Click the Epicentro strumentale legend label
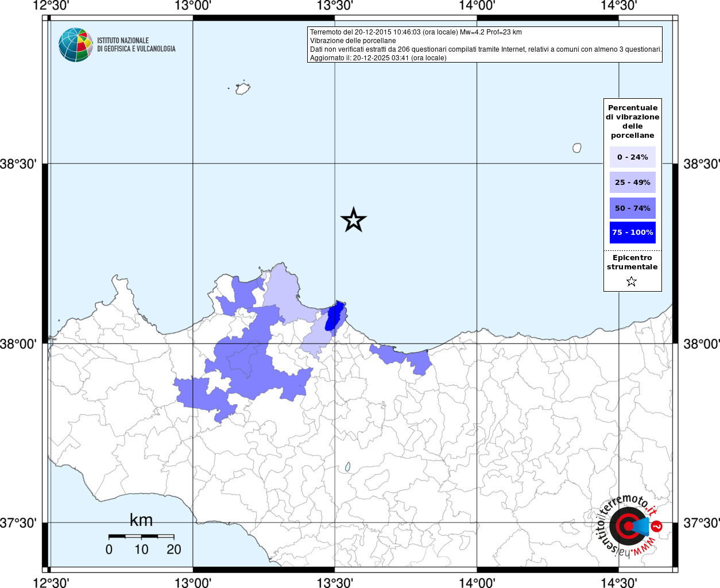Image resolution: width=720 pixels, height=588 pixels. coord(632,262)
